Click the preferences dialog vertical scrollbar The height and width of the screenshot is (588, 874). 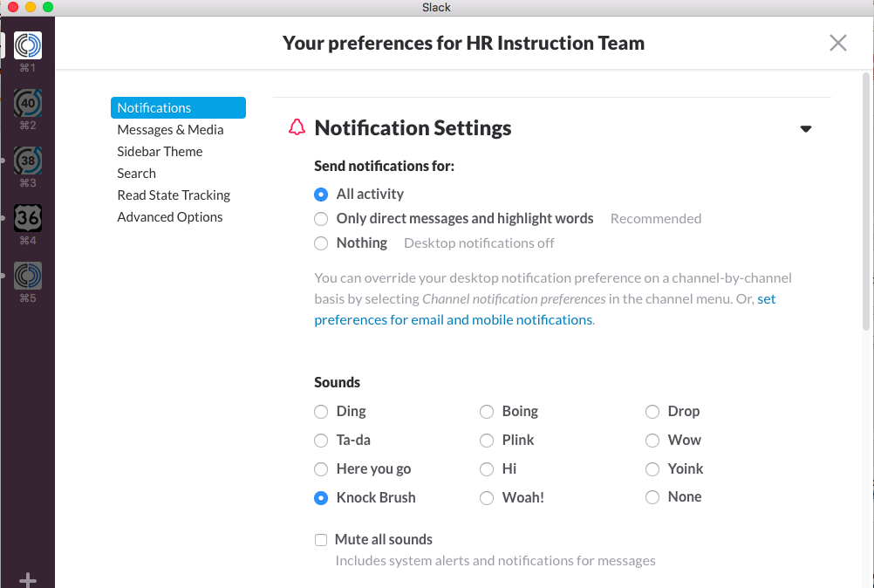pos(866,202)
